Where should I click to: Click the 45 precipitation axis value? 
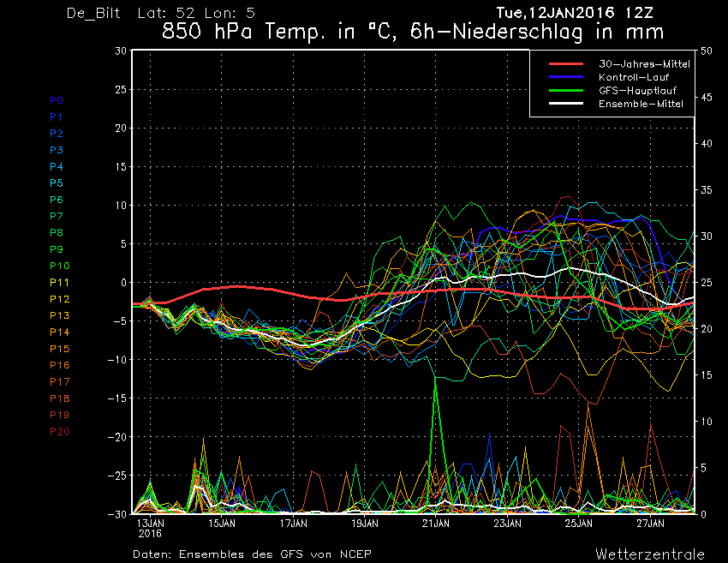click(x=707, y=98)
